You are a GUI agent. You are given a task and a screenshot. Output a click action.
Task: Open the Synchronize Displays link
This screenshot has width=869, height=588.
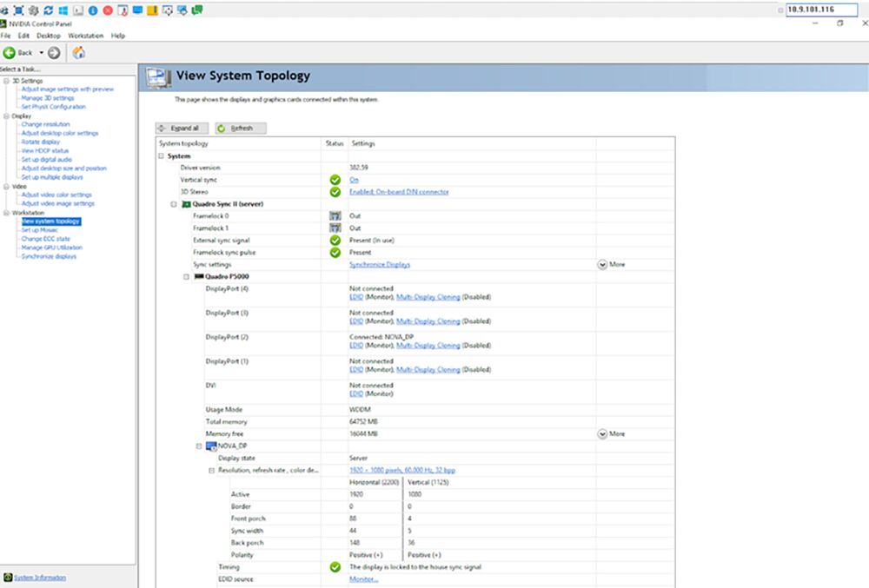click(380, 265)
